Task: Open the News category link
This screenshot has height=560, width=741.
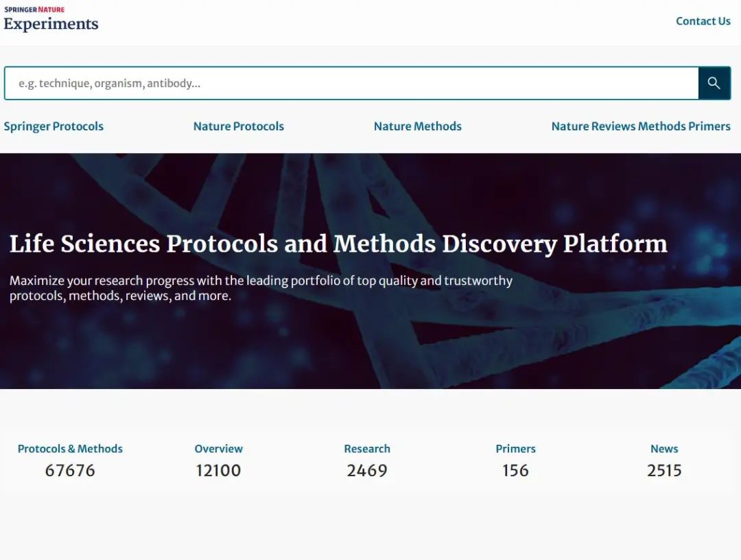Action: 664,448
